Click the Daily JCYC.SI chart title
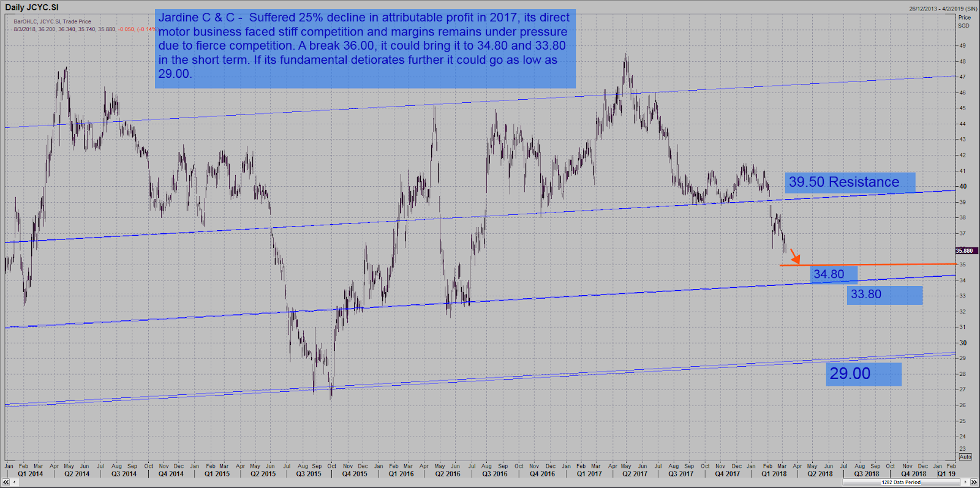Image resolution: width=980 pixels, height=488 pixels. pos(32,7)
